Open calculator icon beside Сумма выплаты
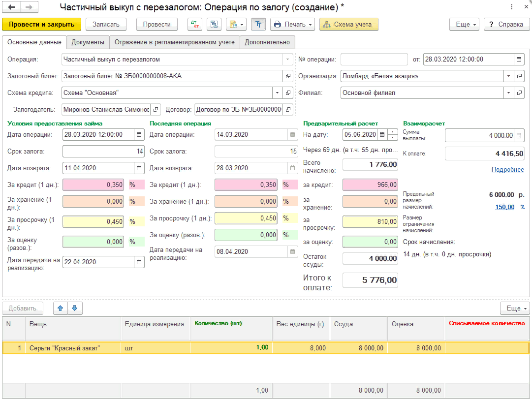 (519, 135)
